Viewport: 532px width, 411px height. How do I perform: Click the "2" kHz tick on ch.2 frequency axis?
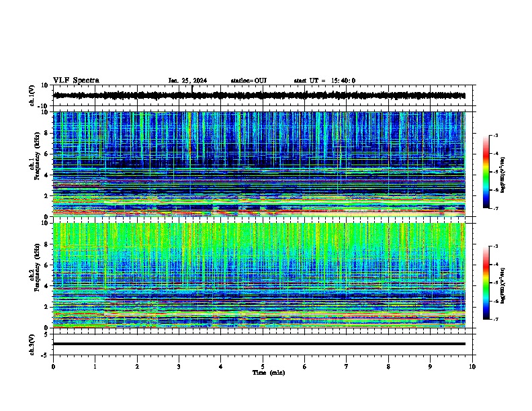tap(46, 307)
